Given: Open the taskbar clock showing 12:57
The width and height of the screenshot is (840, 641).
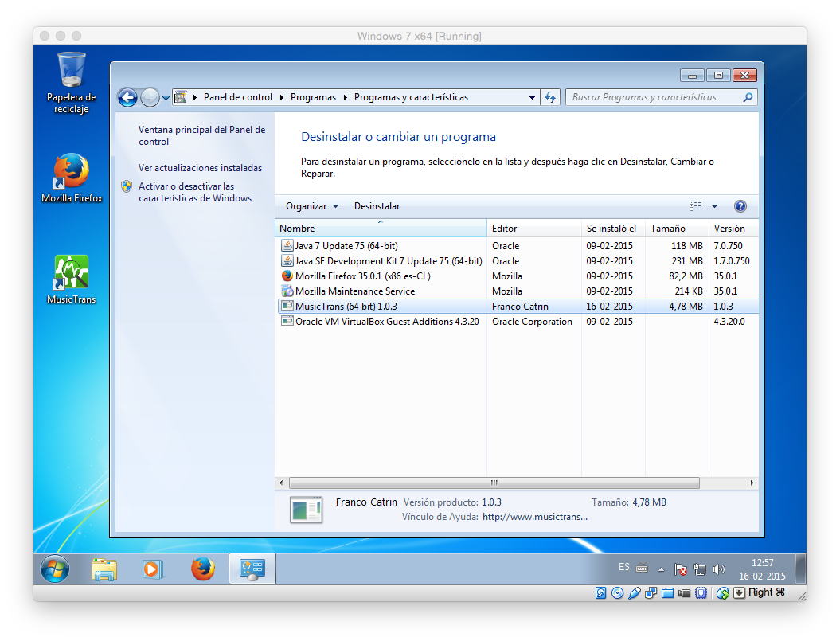Looking at the screenshot, I should point(762,569).
